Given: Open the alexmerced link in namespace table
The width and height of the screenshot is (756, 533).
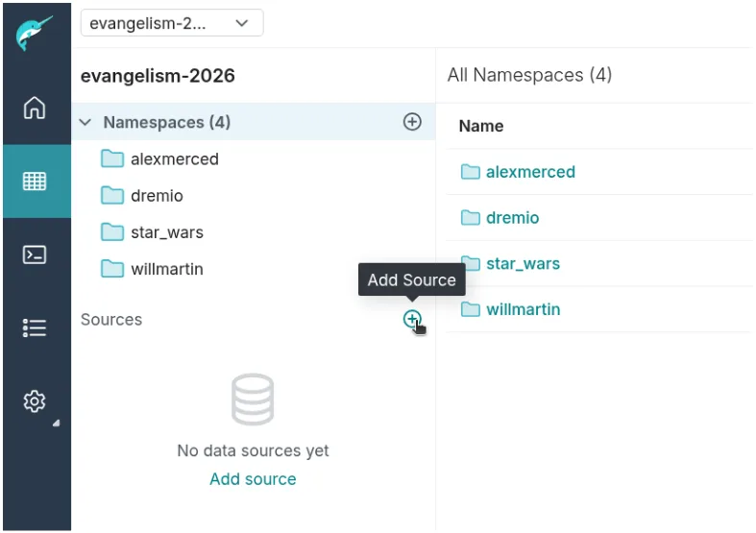Looking at the screenshot, I should [x=529, y=172].
